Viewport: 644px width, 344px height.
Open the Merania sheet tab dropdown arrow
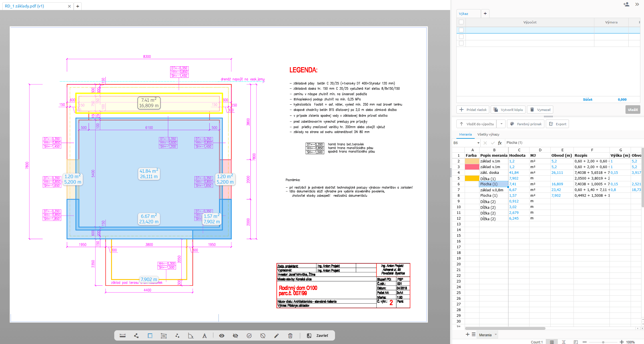[496, 335]
